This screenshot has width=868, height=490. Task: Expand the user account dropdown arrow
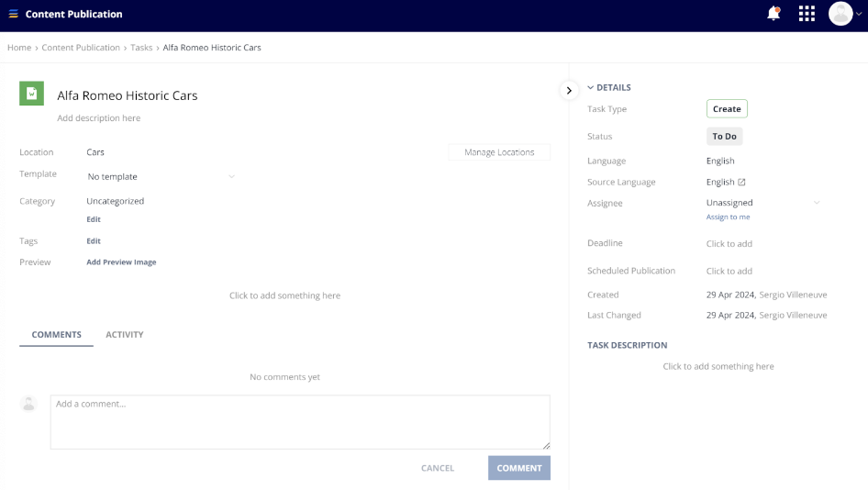(859, 15)
